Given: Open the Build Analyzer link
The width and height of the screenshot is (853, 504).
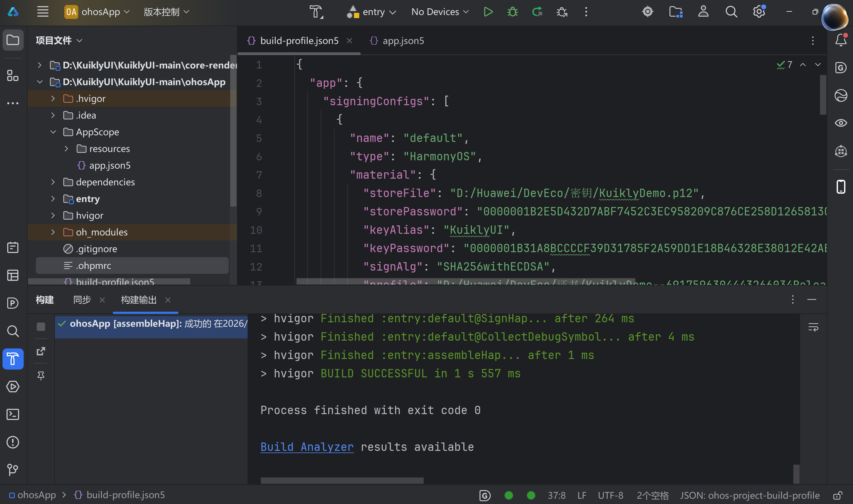Looking at the screenshot, I should (307, 447).
